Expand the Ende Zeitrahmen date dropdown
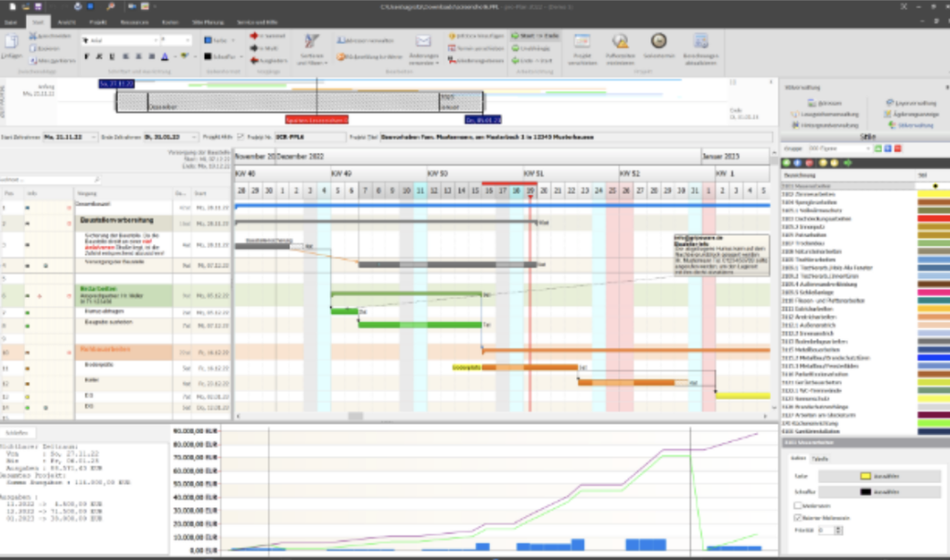 click(194, 136)
